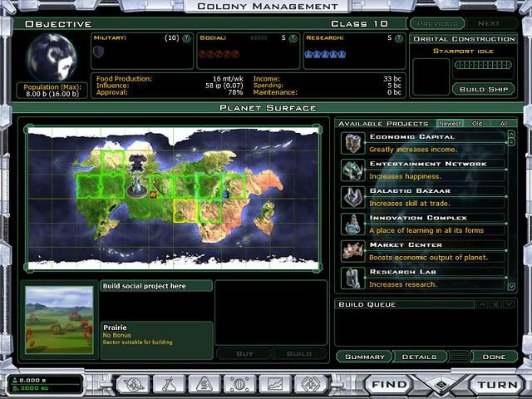
Task: Switch to Old projects filter tab
Action: [x=477, y=124]
